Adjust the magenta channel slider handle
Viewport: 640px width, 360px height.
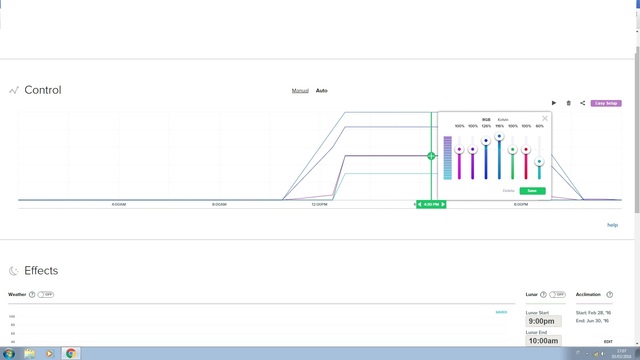459,149
